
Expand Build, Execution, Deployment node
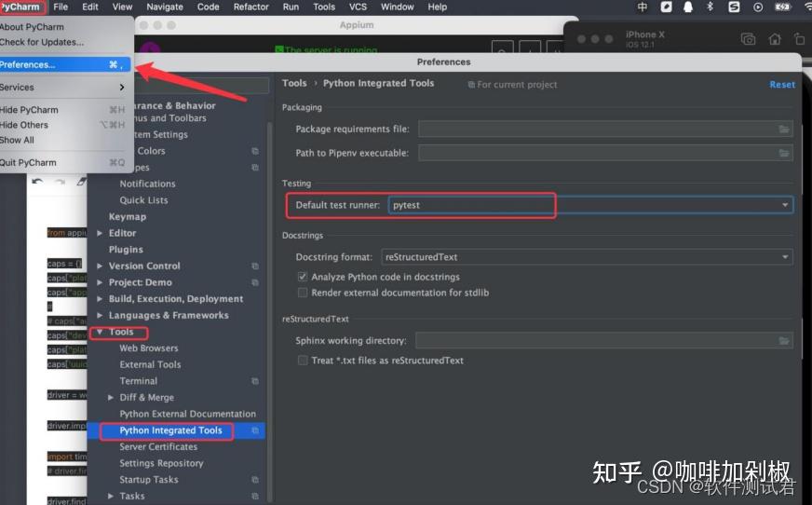click(100, 299)
